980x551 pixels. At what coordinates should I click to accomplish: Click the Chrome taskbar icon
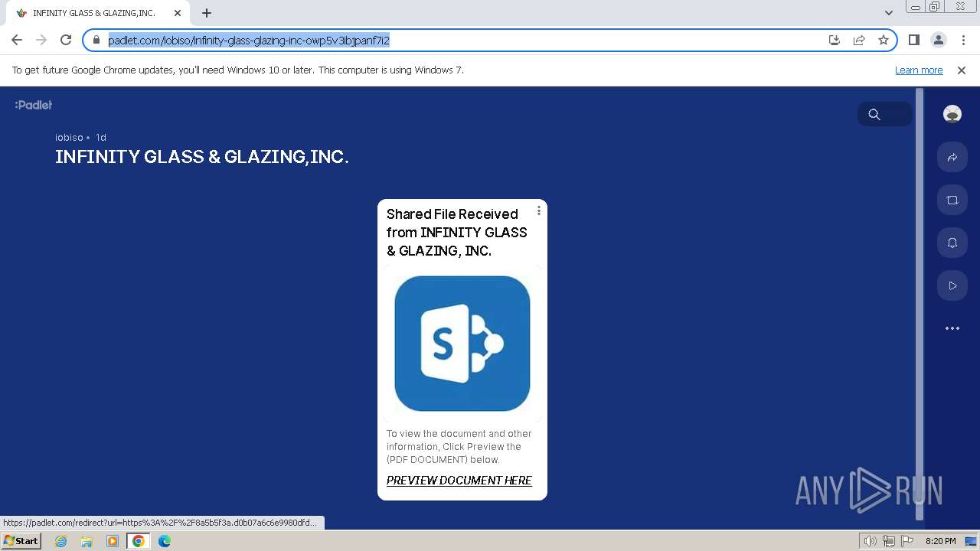[x=138, y=541]
